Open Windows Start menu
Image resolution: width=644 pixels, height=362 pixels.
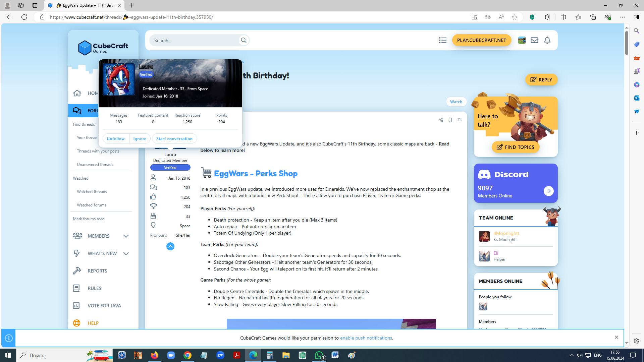click(8, 355)
